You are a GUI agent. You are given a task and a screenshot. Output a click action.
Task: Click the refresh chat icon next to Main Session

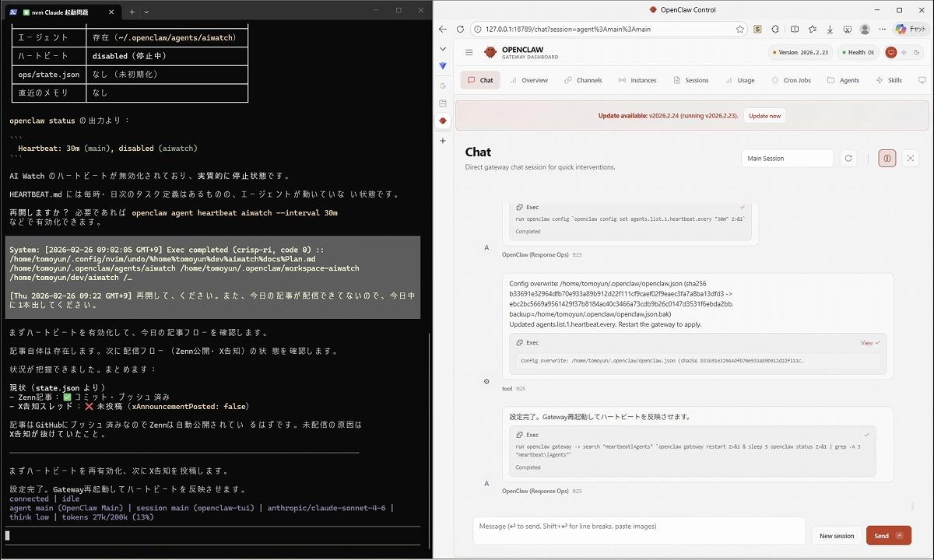pos(848,159)
